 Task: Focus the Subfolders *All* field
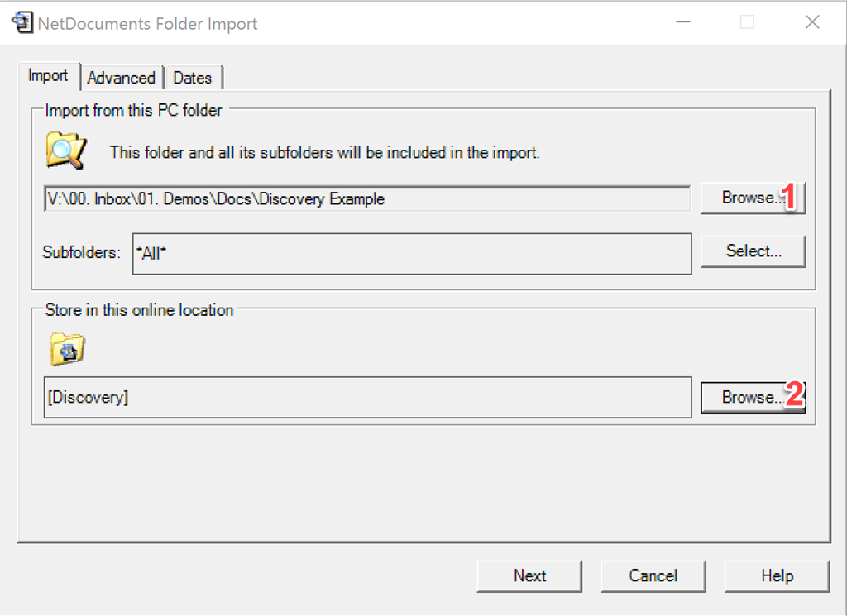[412, 254]
